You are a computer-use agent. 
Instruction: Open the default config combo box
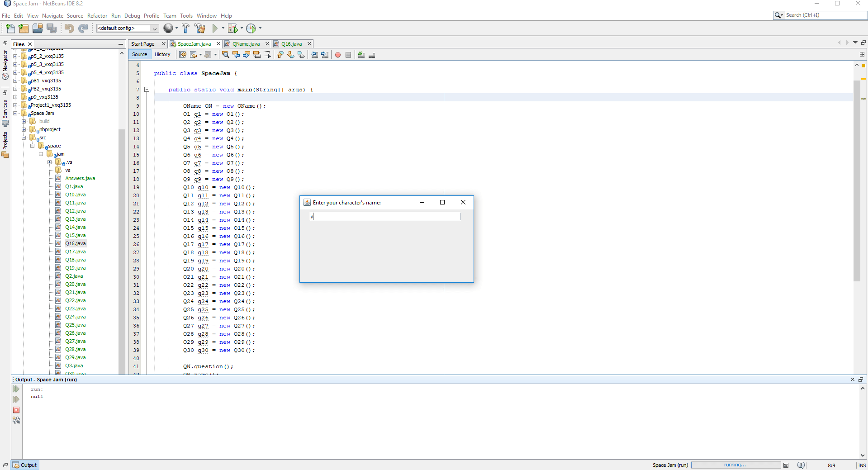[128, 28]
